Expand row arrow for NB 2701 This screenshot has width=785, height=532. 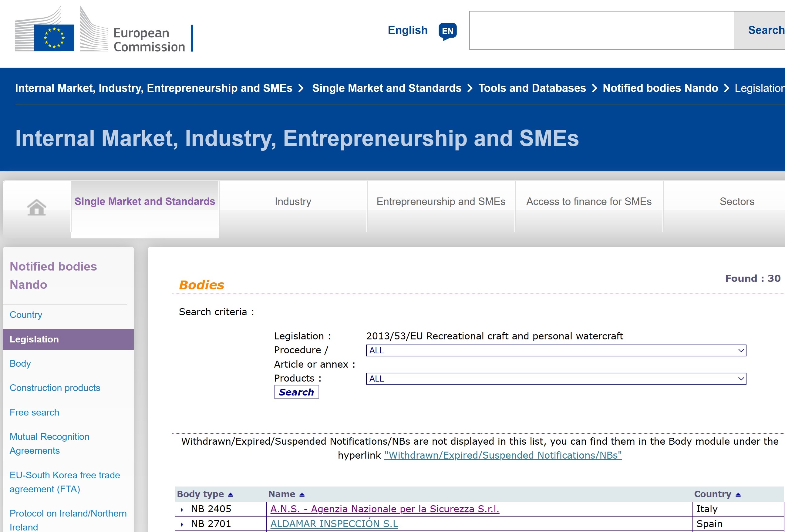(x=182, y=524)
